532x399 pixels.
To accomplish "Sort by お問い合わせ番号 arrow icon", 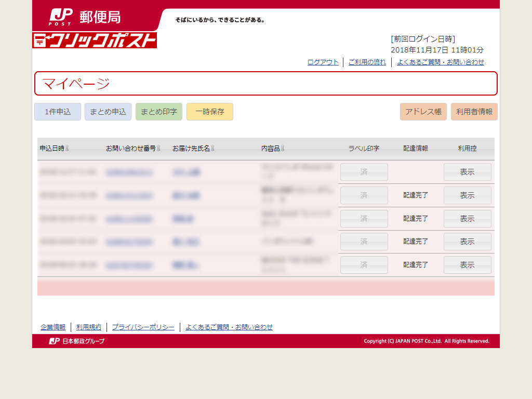I will point(158,148).
